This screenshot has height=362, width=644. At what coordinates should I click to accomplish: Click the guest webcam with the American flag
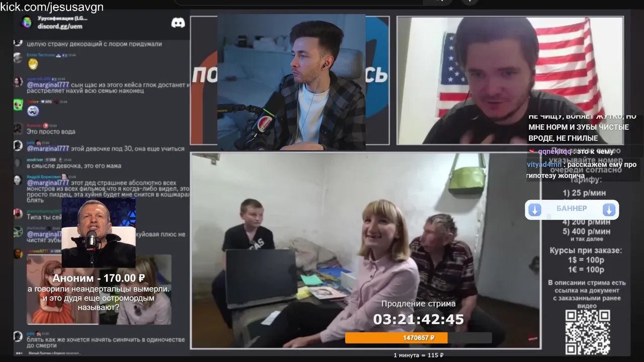coord(510,80)
